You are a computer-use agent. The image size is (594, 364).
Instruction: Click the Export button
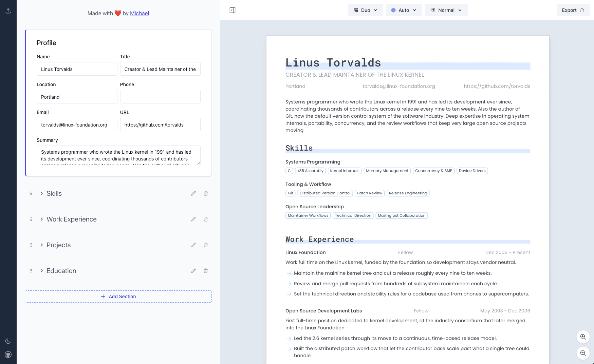[573, 10]
